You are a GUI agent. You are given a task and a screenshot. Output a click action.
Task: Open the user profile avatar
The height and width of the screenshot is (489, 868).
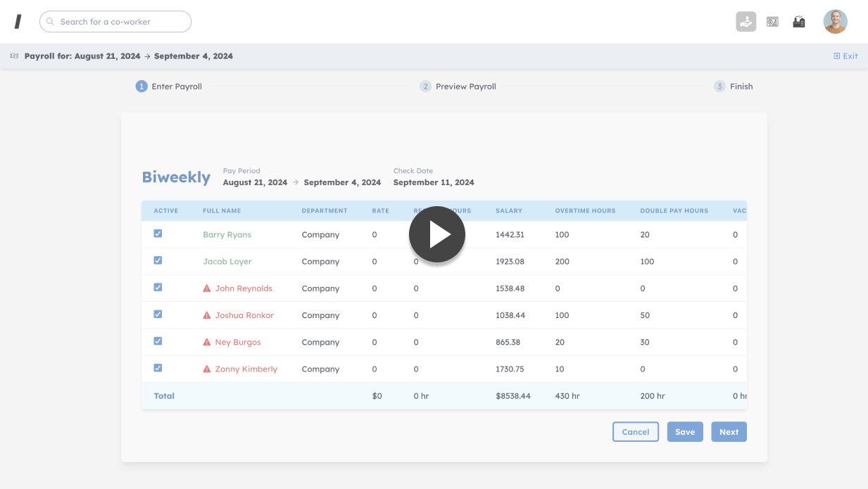pos(835,22)
